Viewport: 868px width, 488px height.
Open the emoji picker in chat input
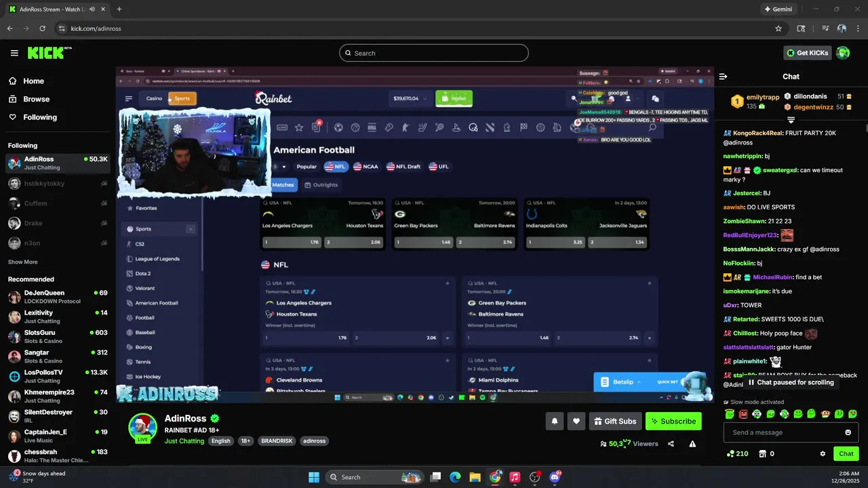point(848,432)
